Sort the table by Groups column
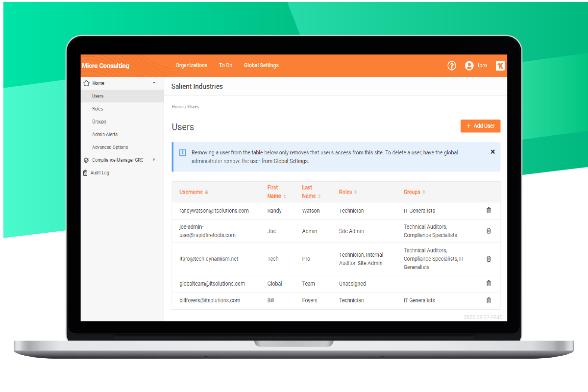The width and height of the screenshot is (588, 392). [x=414, y=192]
